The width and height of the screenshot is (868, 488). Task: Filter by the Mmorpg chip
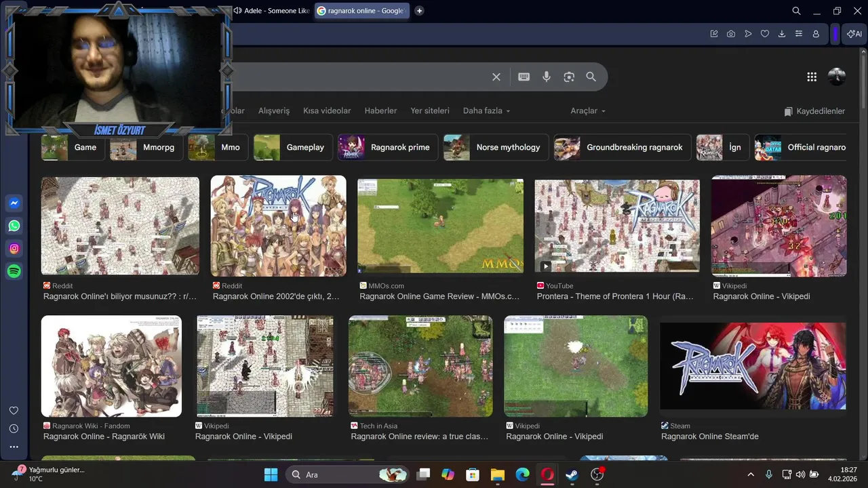coord(146,147)
